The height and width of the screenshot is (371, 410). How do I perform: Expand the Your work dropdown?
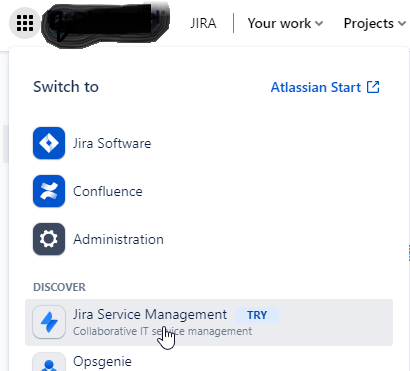click(x=285, y=23)
